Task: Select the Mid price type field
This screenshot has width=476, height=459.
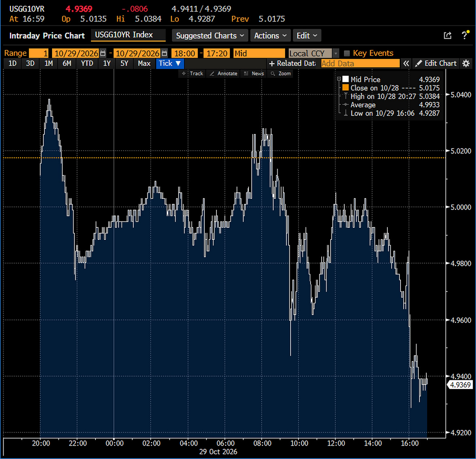Action: [x=259, y=53]
